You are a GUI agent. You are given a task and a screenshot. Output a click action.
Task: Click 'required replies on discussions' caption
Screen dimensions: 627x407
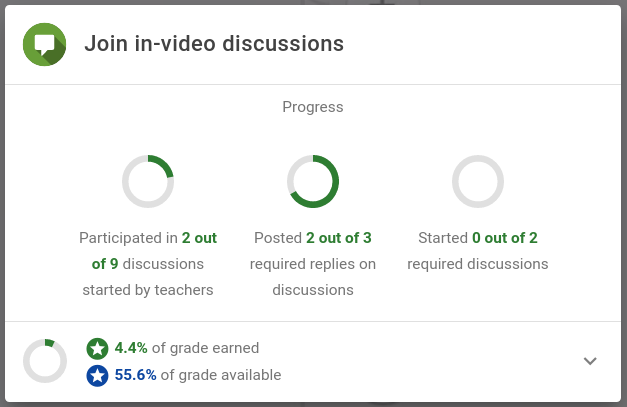tap(313, 277)
